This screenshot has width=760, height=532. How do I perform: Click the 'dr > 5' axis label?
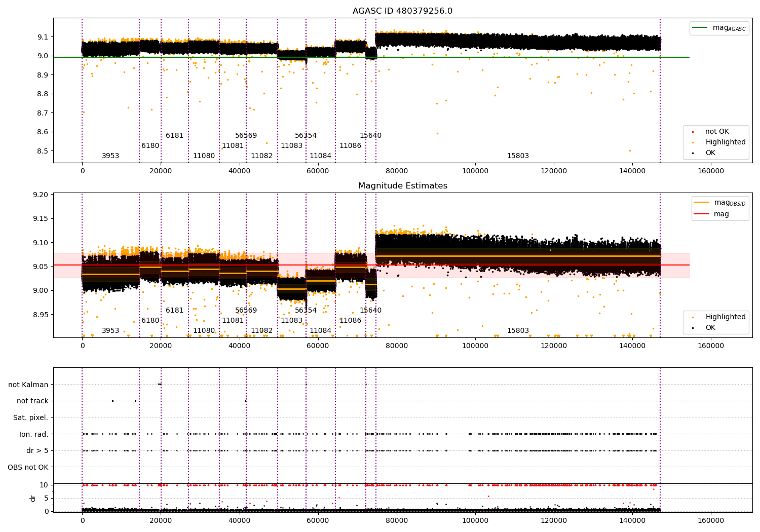[37, 450]
